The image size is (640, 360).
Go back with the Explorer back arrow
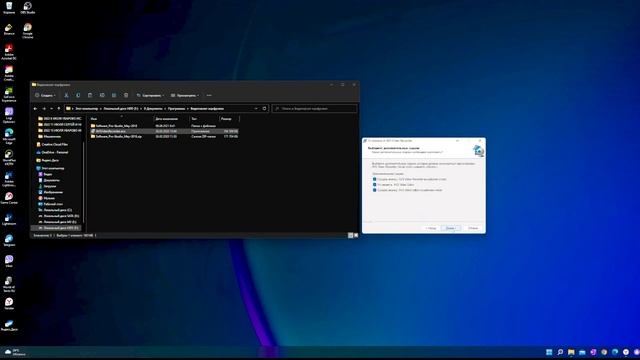(x=35, y=109)
